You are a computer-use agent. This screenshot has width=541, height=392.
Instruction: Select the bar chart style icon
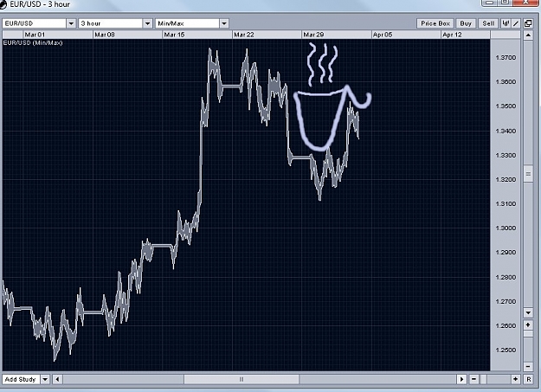pyautogui.click(x=506, y=23)
